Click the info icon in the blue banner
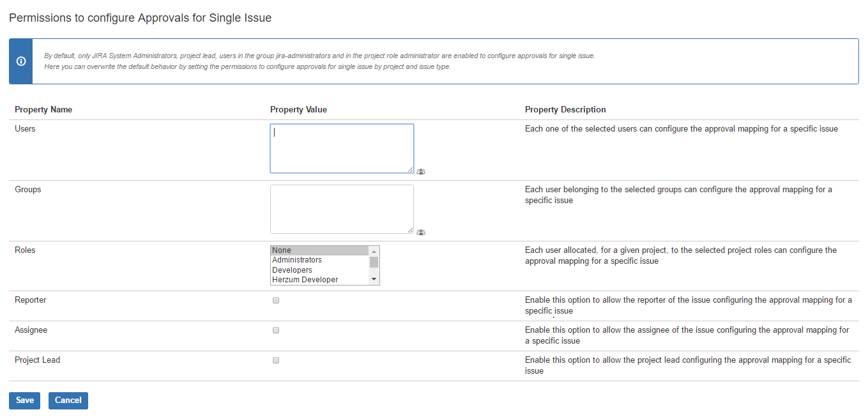 [21, 61]
